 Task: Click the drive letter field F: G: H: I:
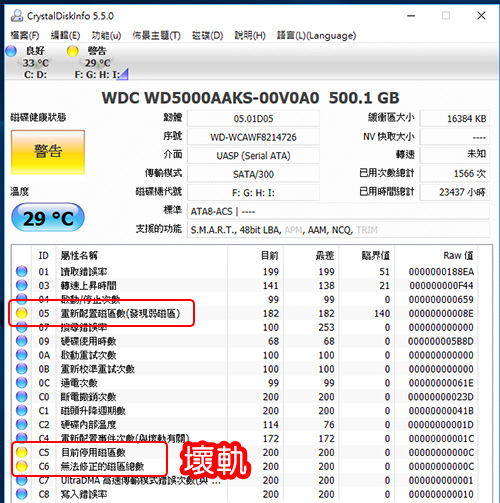click(253, 193)
